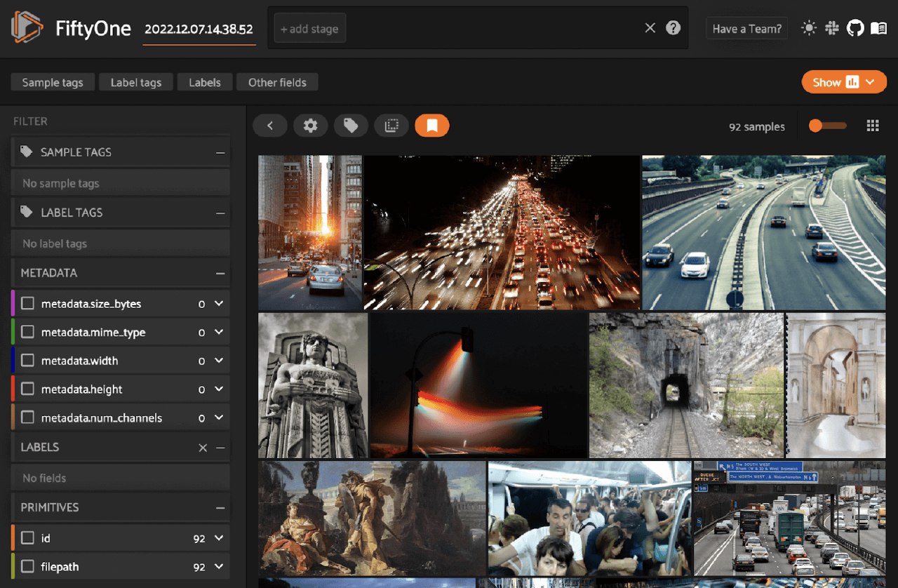Image resolution: width=898 pixels, height=588 pixels.
Task: Collapse the SAMPLE TAGS section
Action: click(220, 152)
